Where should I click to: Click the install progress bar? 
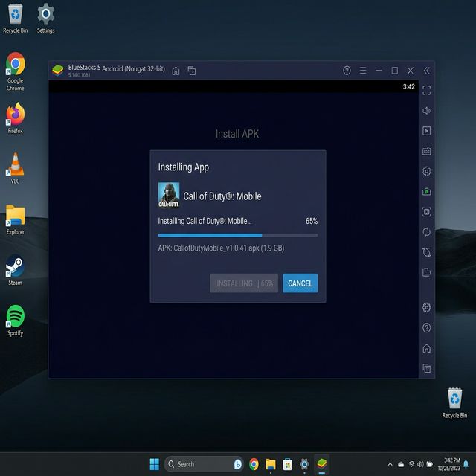coord(238,235)
